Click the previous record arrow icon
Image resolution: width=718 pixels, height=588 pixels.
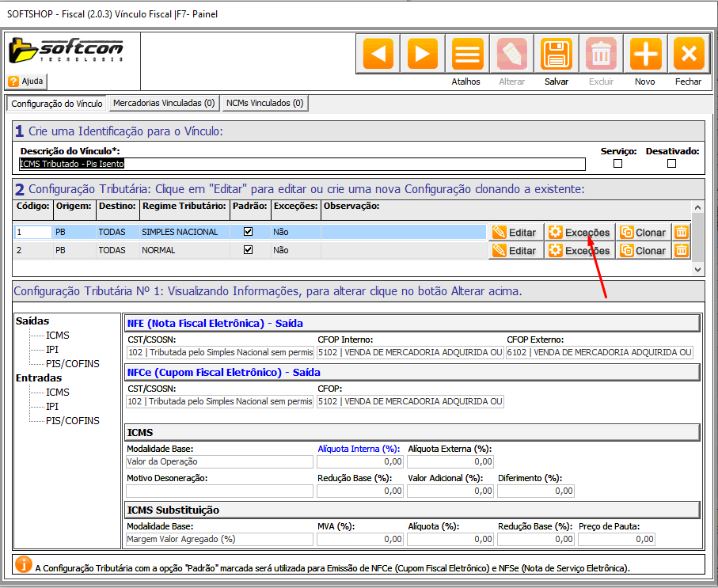pyautogui.click(x=378, y=55)
